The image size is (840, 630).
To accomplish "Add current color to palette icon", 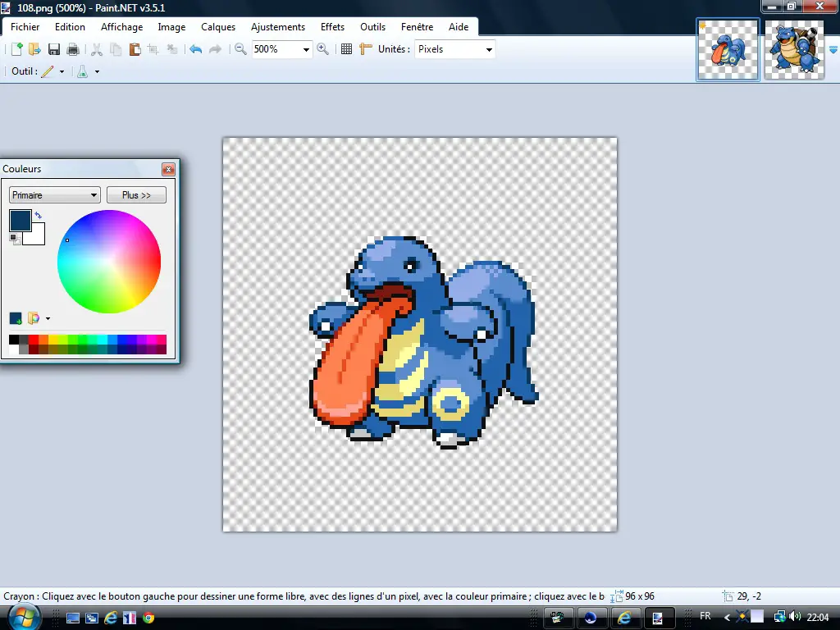I will pyautogui.click(x=16, y=318).
